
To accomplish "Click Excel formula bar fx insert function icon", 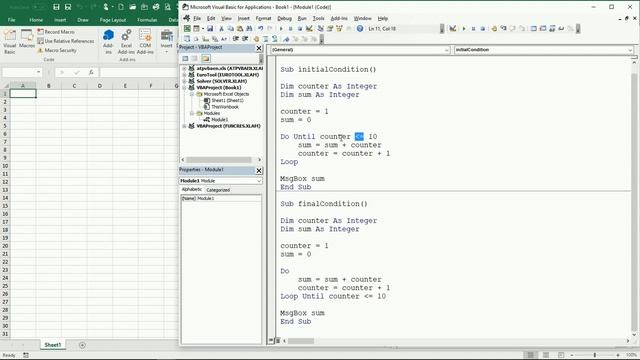I will click(91, 72).
